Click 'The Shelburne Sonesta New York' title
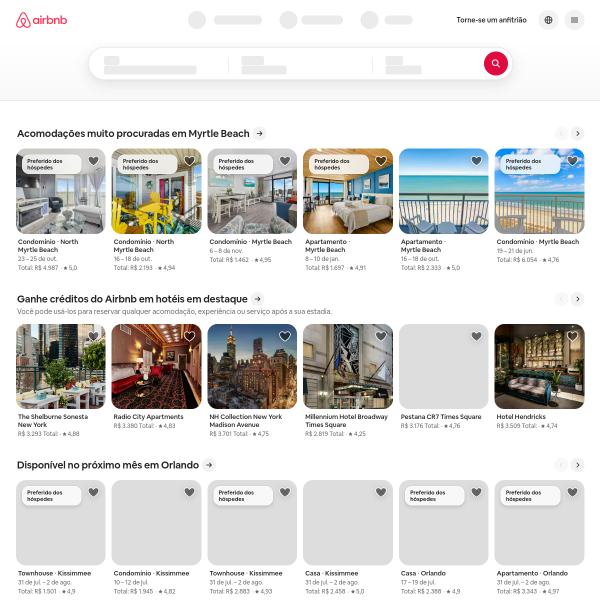Image resolution: width=600 pixels, height=600 pixels. (53, 421)
